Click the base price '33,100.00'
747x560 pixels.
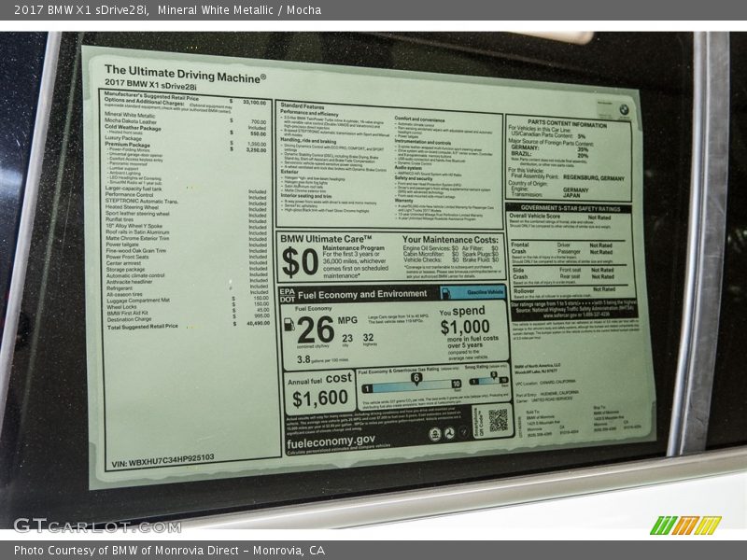point(254,103)
